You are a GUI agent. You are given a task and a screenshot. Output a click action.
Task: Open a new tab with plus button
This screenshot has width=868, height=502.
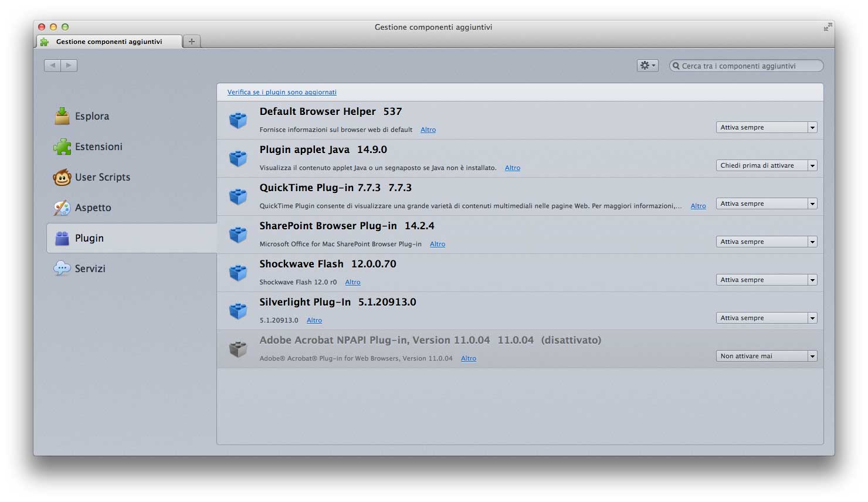(x=191, y=42)
